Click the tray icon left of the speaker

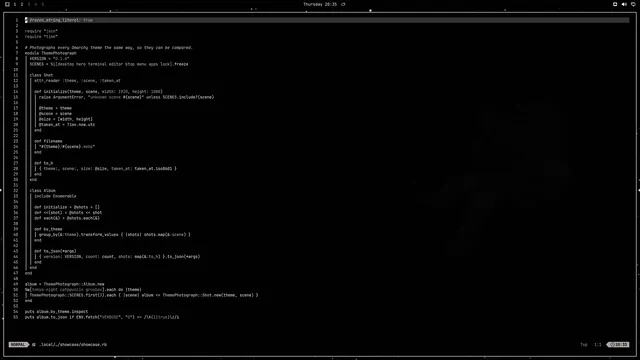point(615,4)
